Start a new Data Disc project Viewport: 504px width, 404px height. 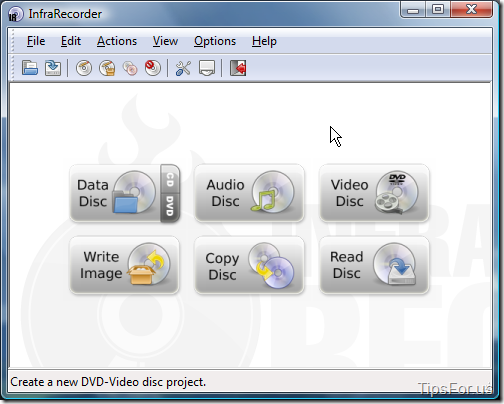click(115, 193)
